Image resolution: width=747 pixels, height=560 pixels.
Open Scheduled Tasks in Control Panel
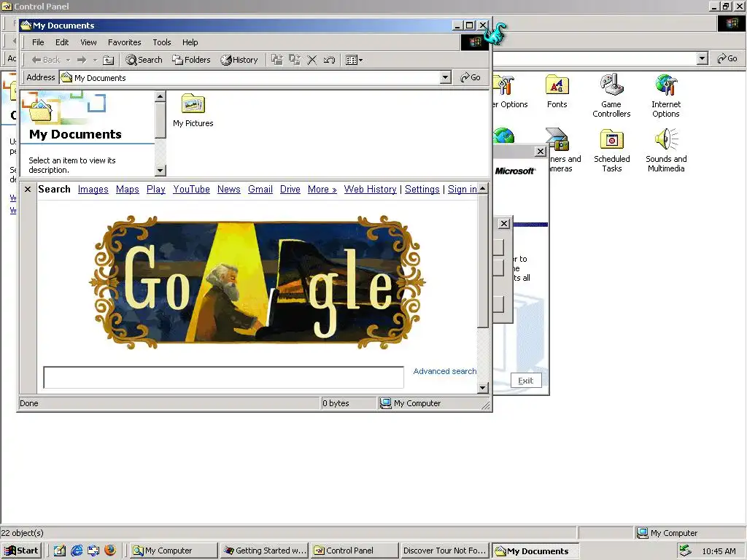point(612,150)
